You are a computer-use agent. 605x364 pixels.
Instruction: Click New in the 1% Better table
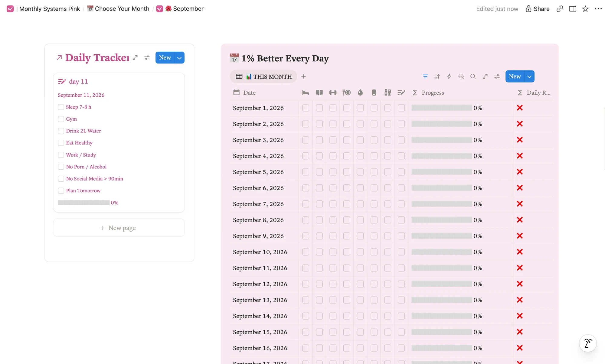click(x=515, y=76)
